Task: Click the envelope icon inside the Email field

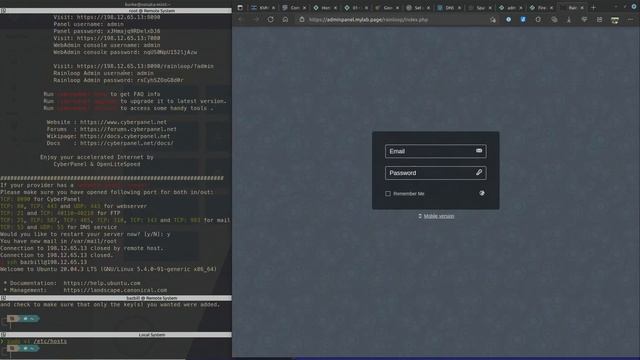Action: (479, 151)
